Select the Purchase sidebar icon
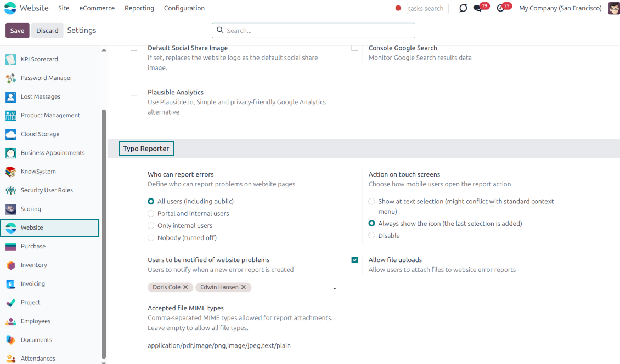620x364 pixels. click(10, 246)
